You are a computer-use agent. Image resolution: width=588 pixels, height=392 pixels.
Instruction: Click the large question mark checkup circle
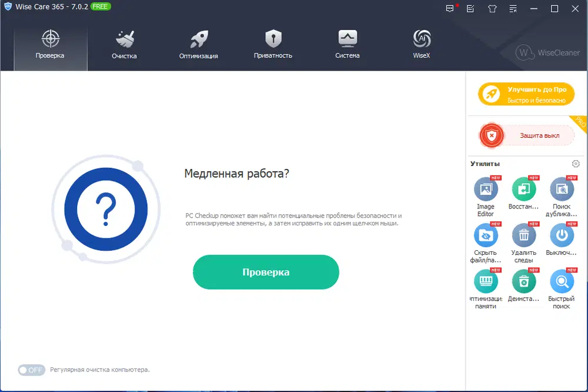(x=106, y=209)
